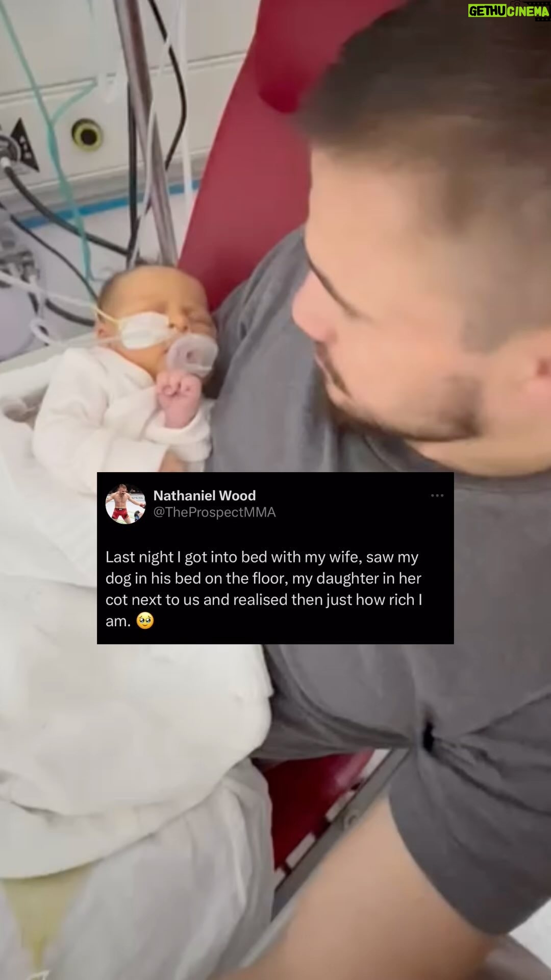Tap the man's gray t-shirt below the tweet
This screenshot has height=980, width=551.
(408, 740)
